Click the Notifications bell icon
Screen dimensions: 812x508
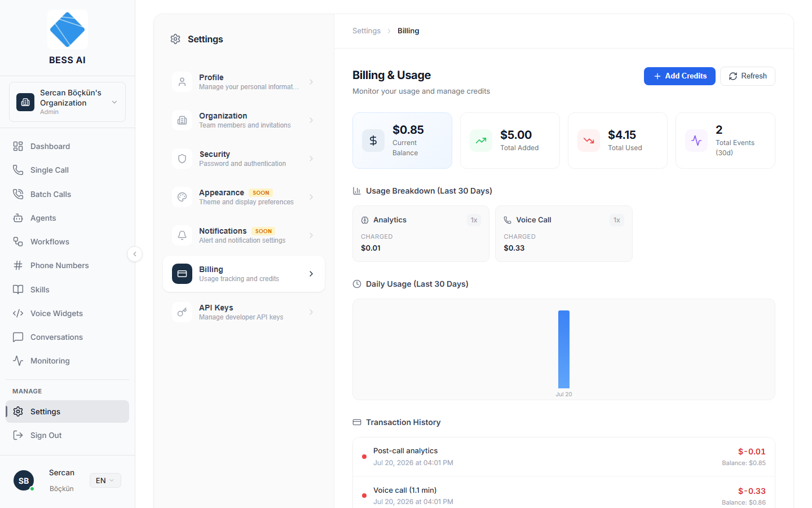tap(182, 235)
